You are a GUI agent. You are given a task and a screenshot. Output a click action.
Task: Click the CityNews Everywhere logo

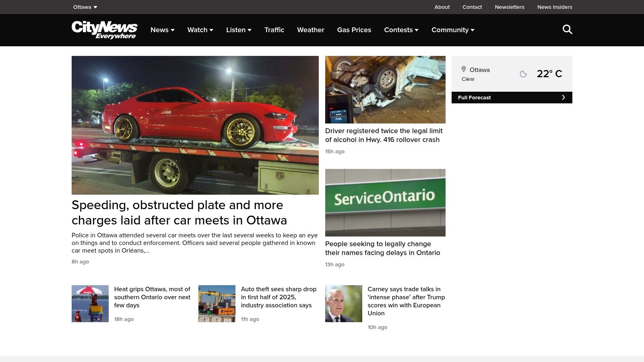click(104, 30)
